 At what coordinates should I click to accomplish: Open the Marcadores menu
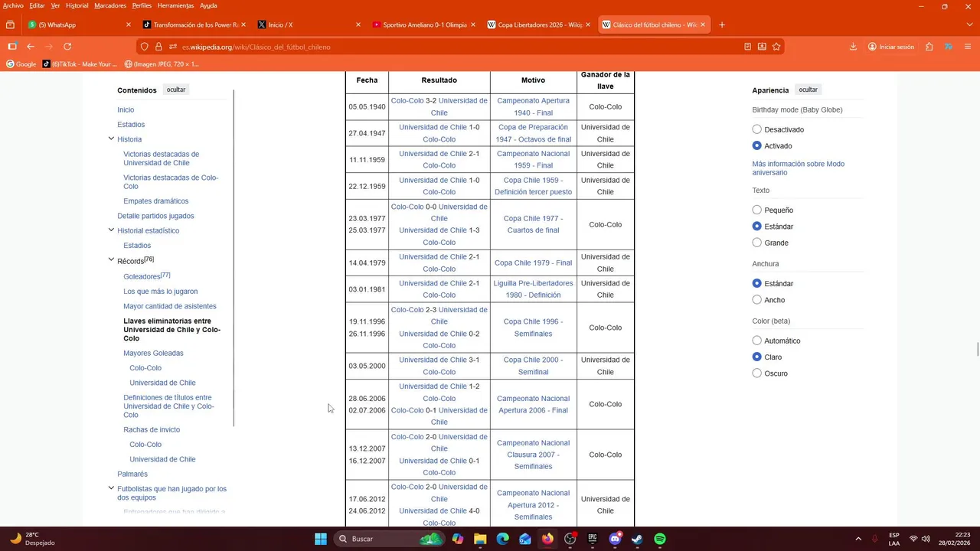click(x=110, y=5)
